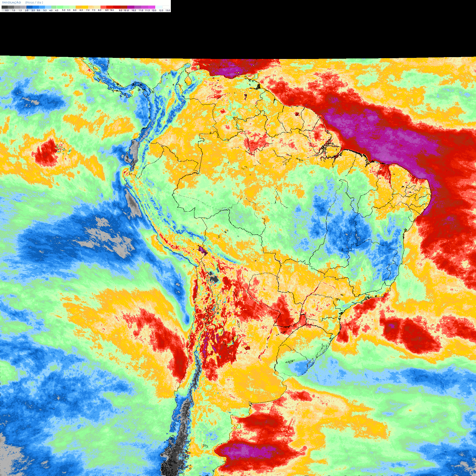Pick the darkest blue legend swatch

pyautogui.click(x=29, y=7)
